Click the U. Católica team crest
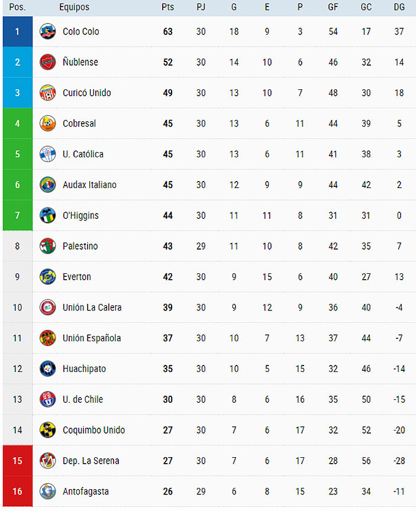Image resolution: width=420 pixels, height=511 pixels. click(47, 154)
